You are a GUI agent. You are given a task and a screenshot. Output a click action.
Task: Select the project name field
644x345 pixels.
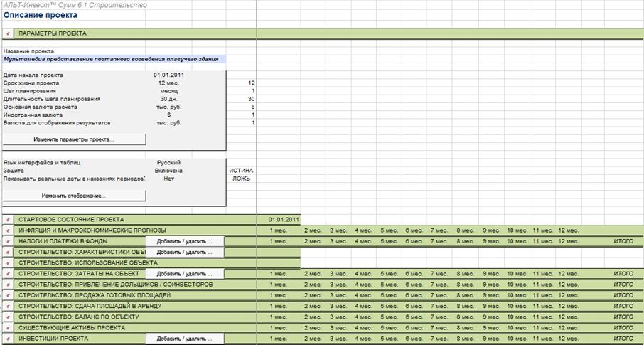[114, 59]
